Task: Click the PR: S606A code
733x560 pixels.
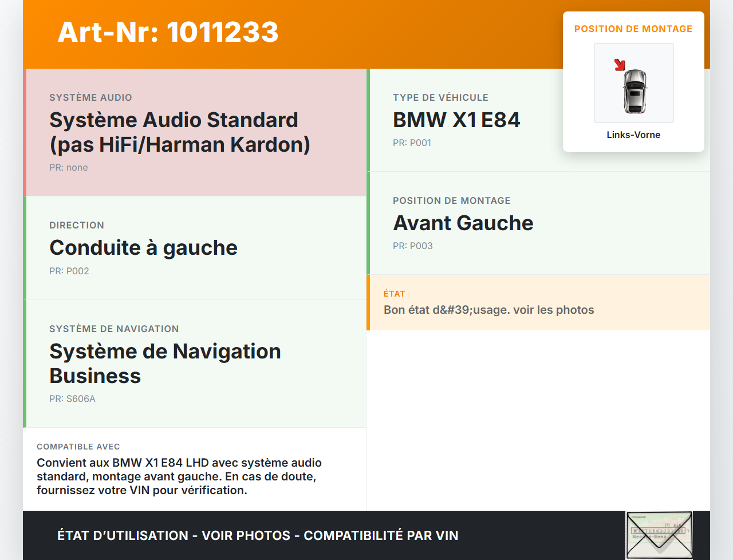Action: (72, 399)
